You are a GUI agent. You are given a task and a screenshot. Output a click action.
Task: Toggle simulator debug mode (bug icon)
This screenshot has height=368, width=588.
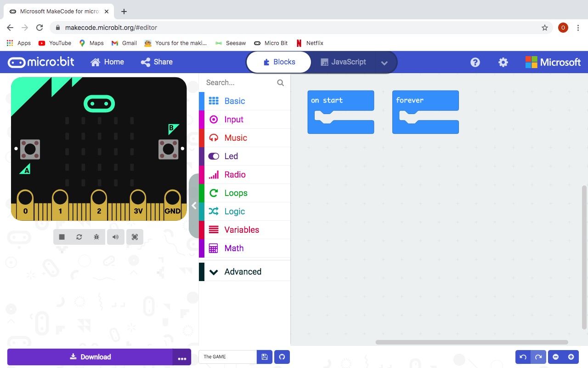96,237
